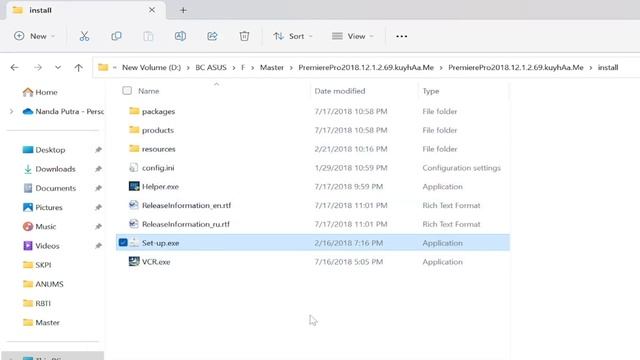Select the Helper.exe file name

[x=160, y=187]
